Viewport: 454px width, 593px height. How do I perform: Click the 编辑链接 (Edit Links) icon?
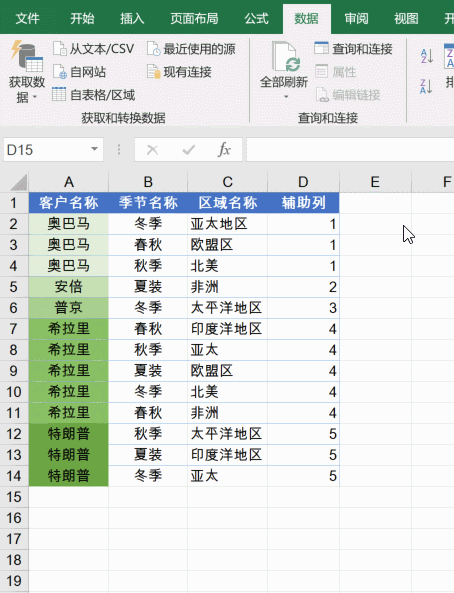point(322,95)
